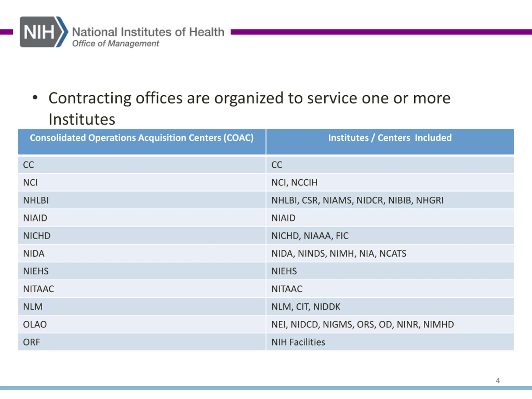Viewport: 532px width, 399px height.
Task: Click the NIDA, NINDS, NIMH institutes cell
Action: click(x=339, y=254)
